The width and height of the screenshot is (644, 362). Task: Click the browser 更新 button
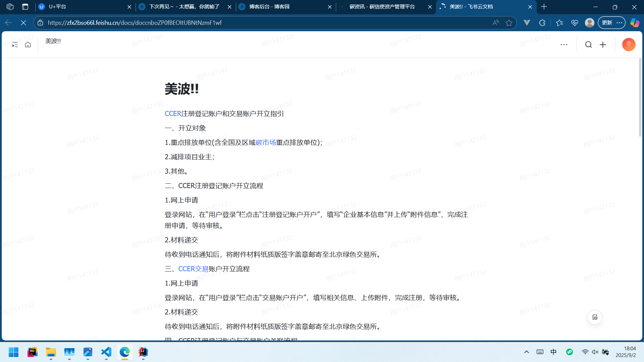[x=607, y=23]
